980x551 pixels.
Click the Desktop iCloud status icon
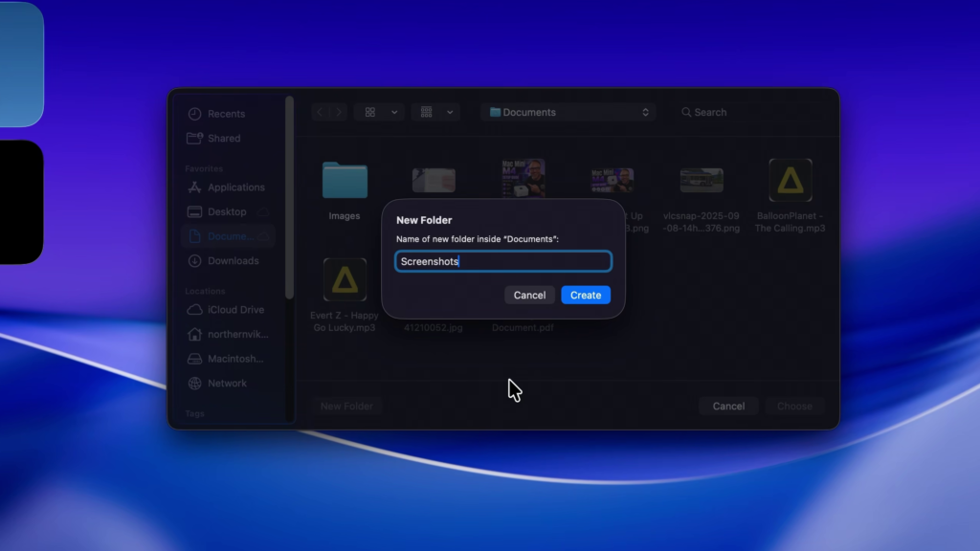pos(264,211)
